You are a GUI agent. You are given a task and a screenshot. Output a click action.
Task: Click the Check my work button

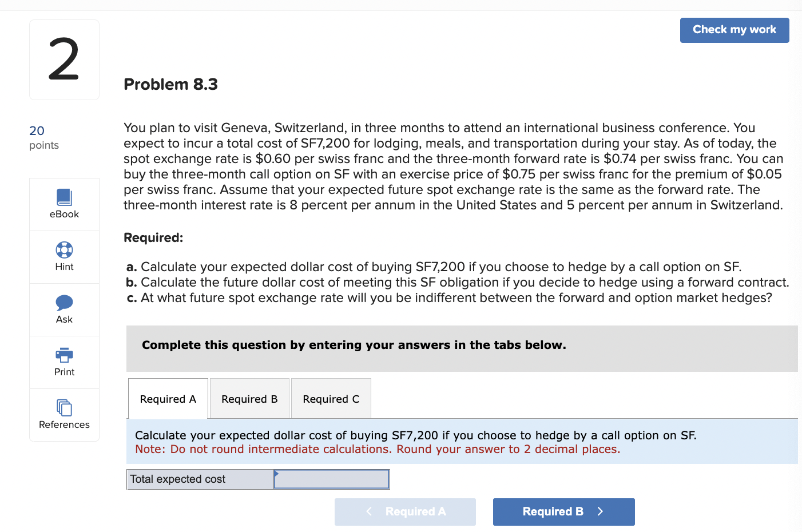point(734,30)
